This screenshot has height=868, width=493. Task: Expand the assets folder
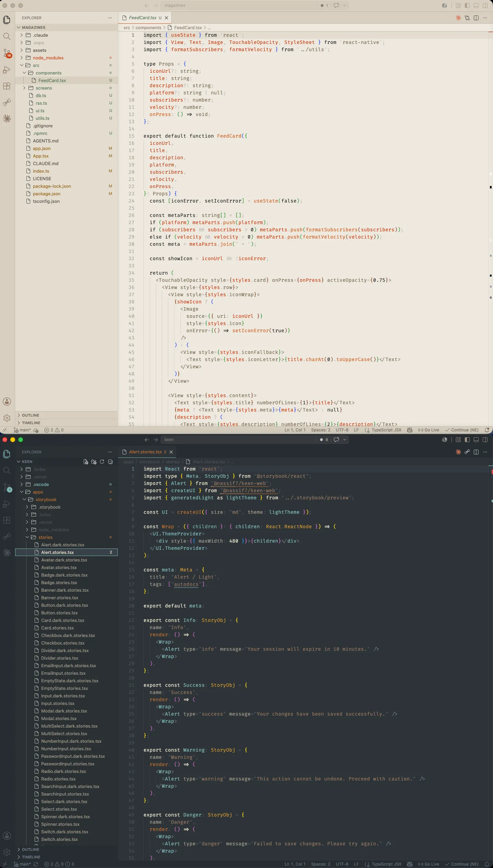tap(67, 50)
